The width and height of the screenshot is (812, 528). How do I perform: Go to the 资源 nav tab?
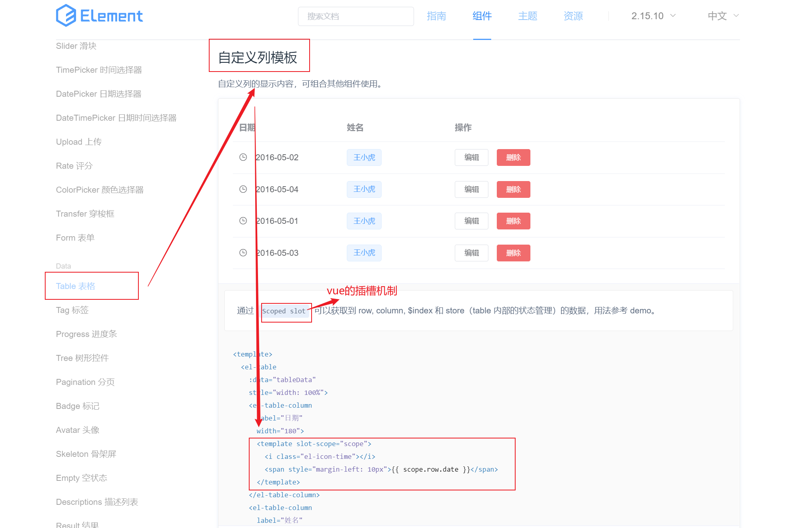(573, 16)
